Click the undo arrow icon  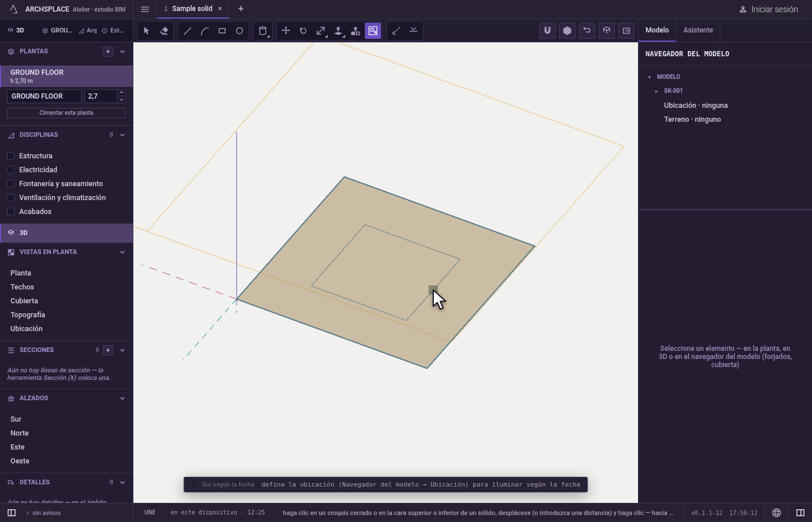tap(587, 31)
